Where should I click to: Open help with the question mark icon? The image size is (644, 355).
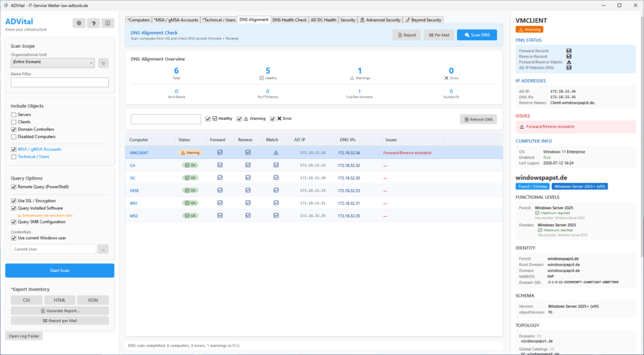(93, 23)
